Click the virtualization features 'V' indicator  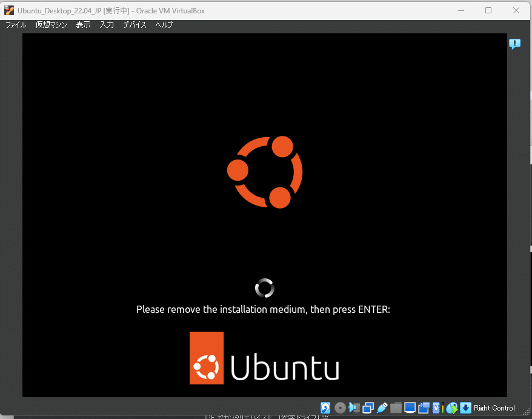436,407
